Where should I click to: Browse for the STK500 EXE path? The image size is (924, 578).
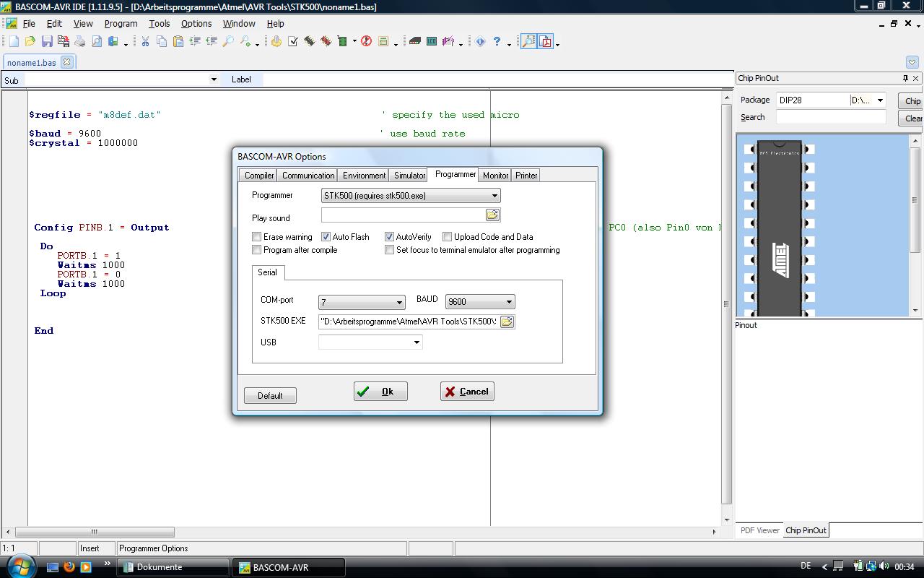click(x=507, y=322)
